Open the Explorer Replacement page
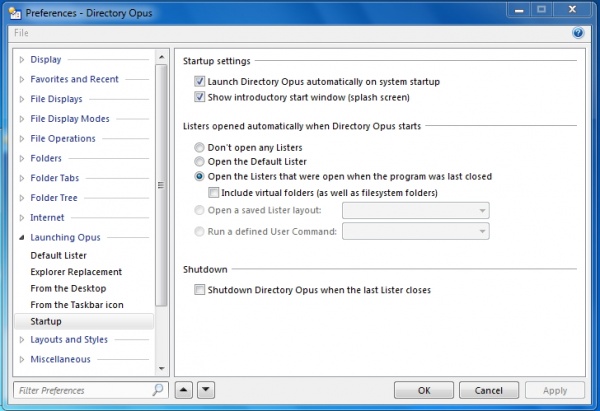This screenshot has height=411, width=600. click(76, 272)
